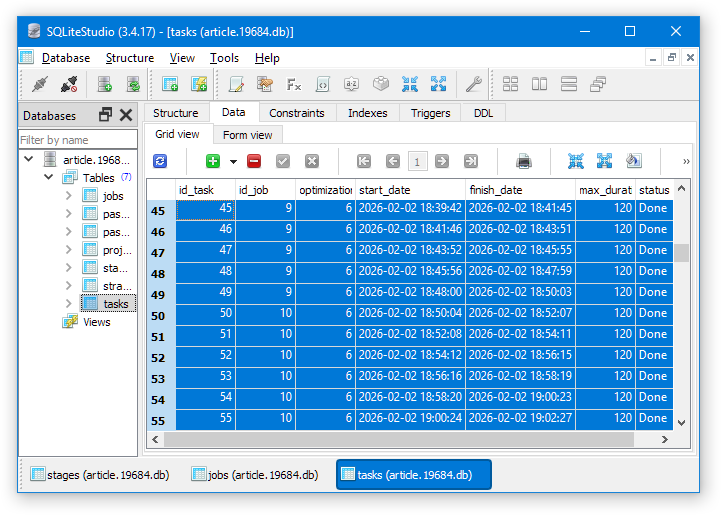Switch to Form view tab
This screenshot has height=515, width=721.
click(x=247, y=135)
